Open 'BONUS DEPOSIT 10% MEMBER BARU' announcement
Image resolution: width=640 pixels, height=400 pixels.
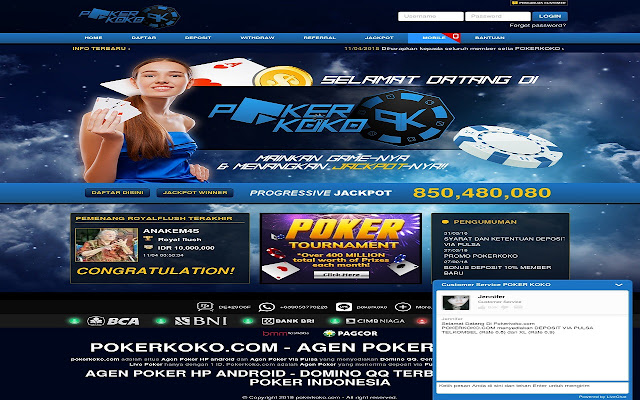[498, 270]
